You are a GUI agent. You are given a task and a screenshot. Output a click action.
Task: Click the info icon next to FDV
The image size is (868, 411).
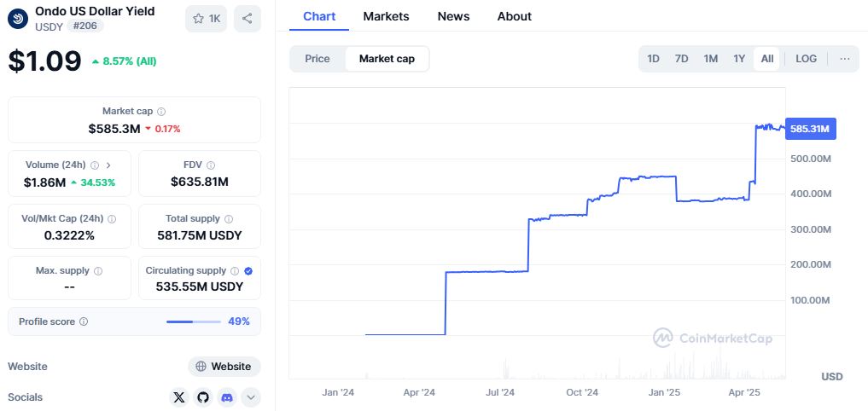[210, 165]
